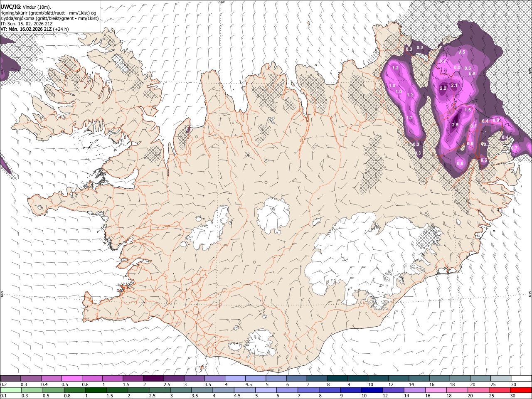
Task: Select the deep blue 10 rain legend swatch
Action: [x=371, y=390]
